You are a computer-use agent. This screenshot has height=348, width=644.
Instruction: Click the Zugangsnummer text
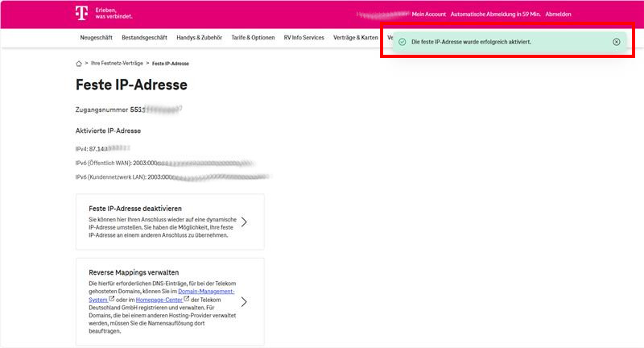pos(128,110)
